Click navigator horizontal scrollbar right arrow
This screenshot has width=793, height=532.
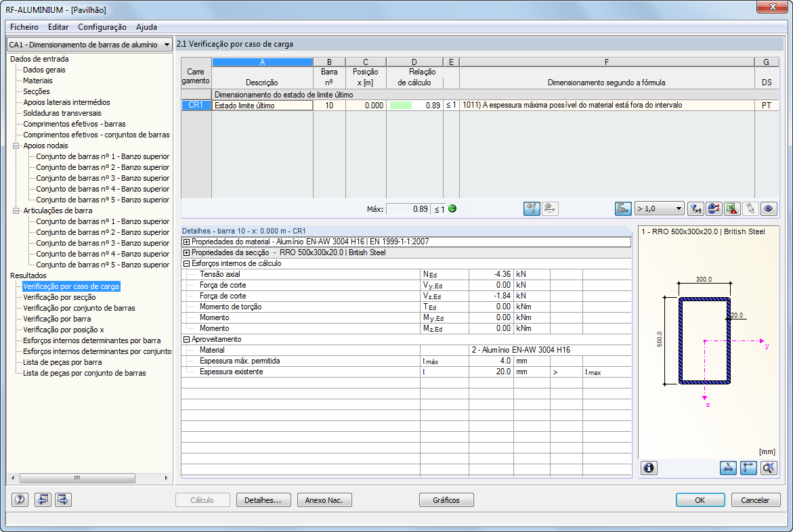click(167, 478)
